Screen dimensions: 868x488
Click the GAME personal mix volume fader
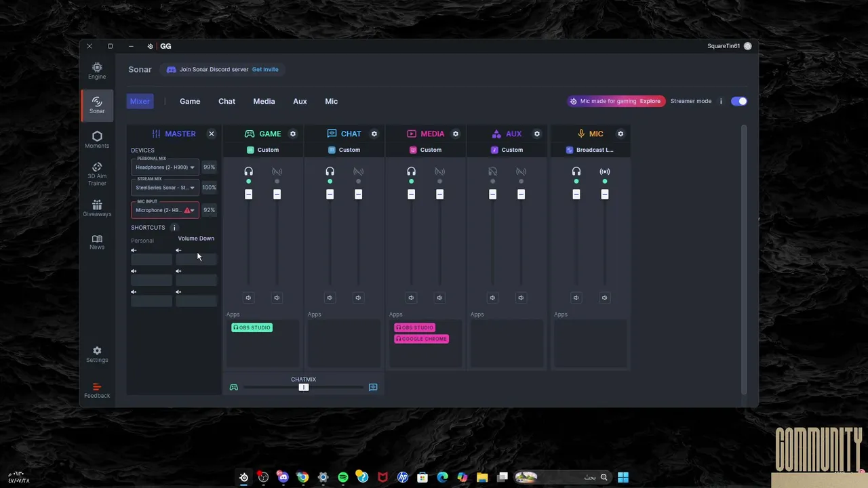248,195
